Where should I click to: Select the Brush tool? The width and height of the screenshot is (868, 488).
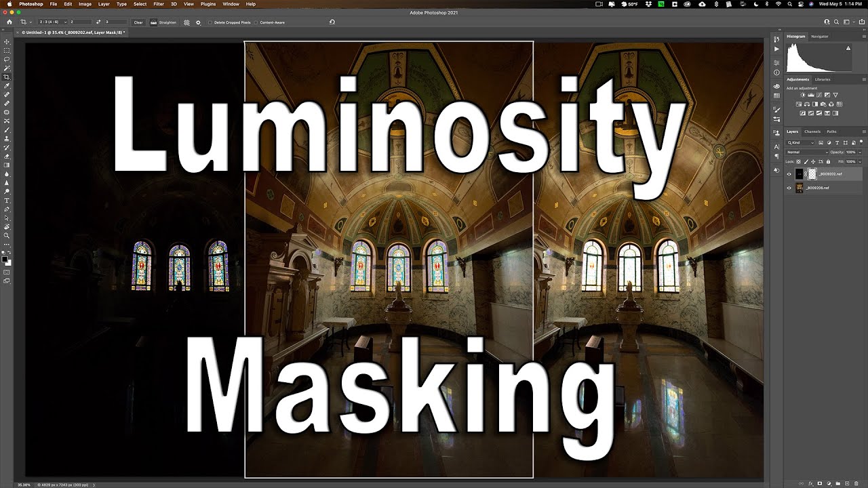click(6, 128)
